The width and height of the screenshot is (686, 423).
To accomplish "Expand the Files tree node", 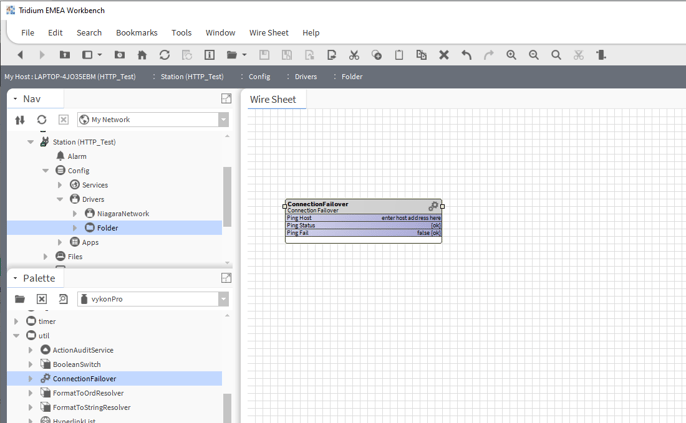I will pos(46,256).
